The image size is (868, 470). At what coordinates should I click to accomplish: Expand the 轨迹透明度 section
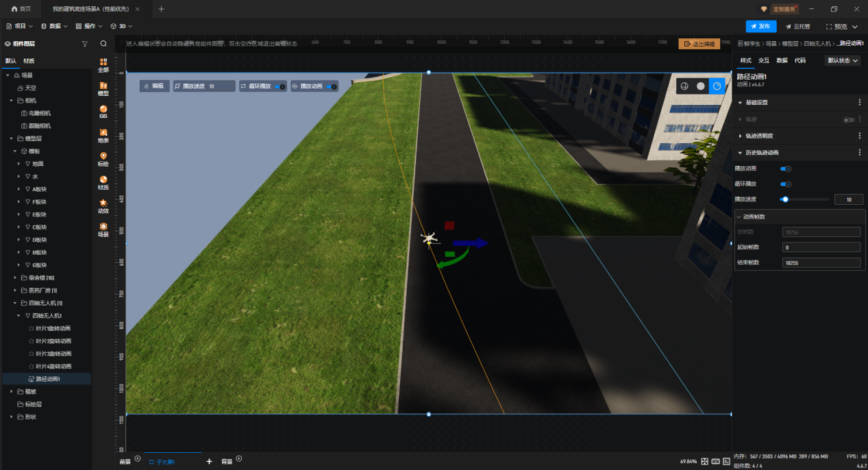click(740, 136)
